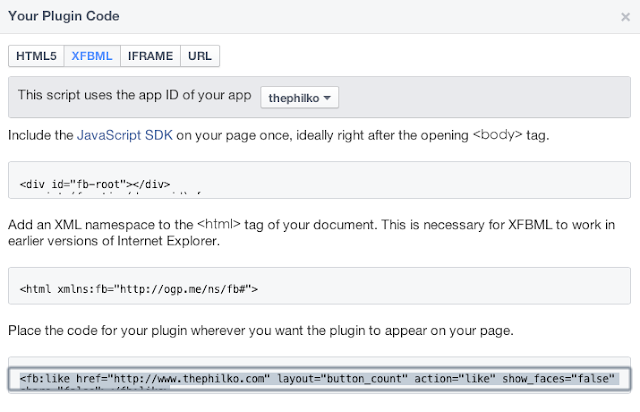Image resolution: width=640 pixels, height=412 pixels.
Task: Click 'This script uses the app ID' text
Action: tap(134, 95)
